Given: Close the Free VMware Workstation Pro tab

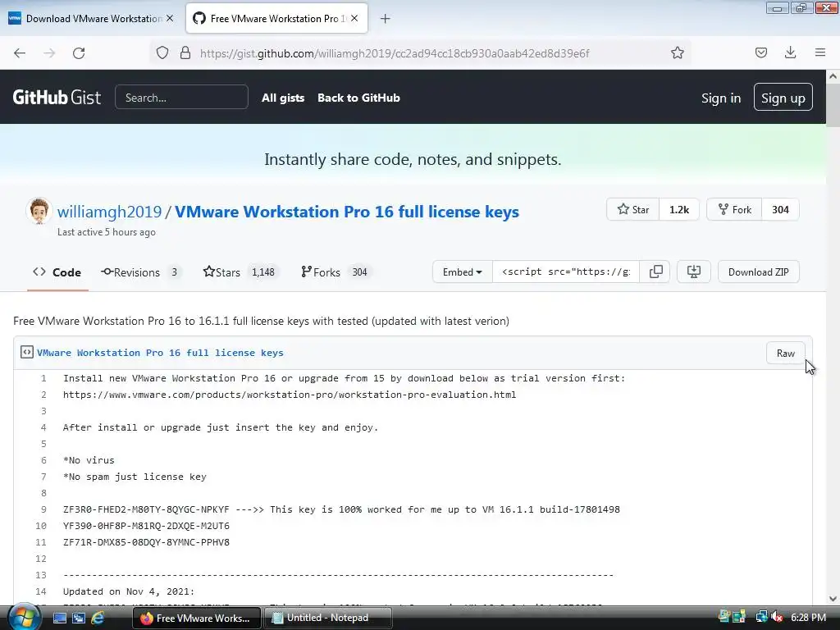Looking at the screenshot, I should [x=354, y=18].
